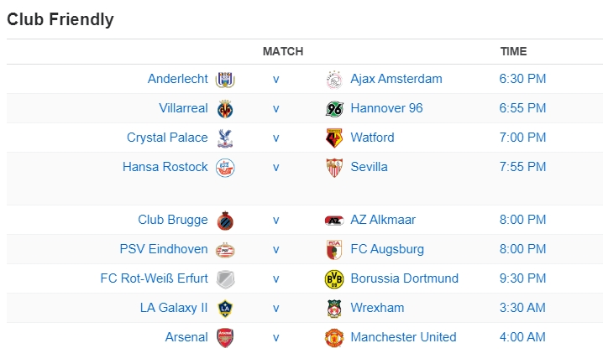Click the Borussia Dortmund BVB logo

[x=334, y=279]
